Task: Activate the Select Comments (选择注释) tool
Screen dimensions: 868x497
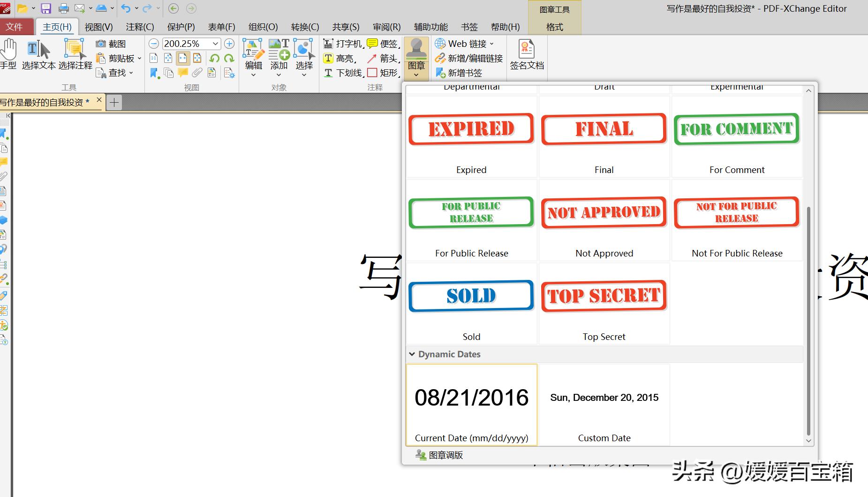Action: 75,54
